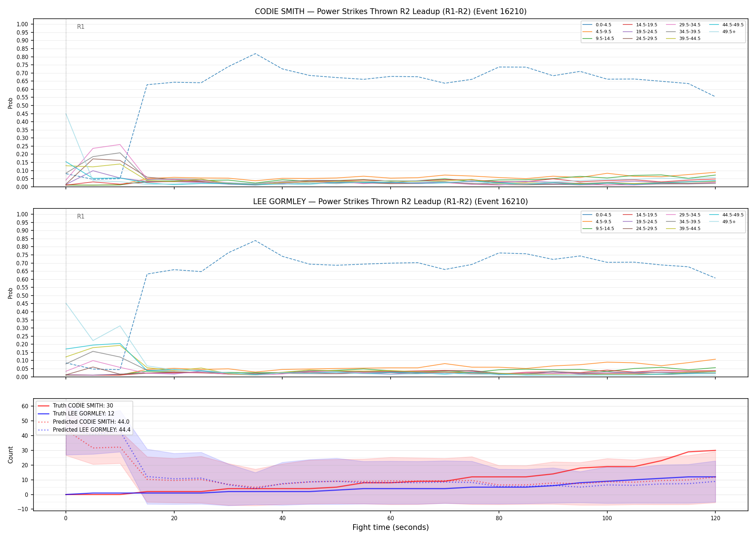Click "49.5+" in the Codie Smith legend
Viewport: 756px width, 540px height.
pyautogui.click(x=729, y=32)
